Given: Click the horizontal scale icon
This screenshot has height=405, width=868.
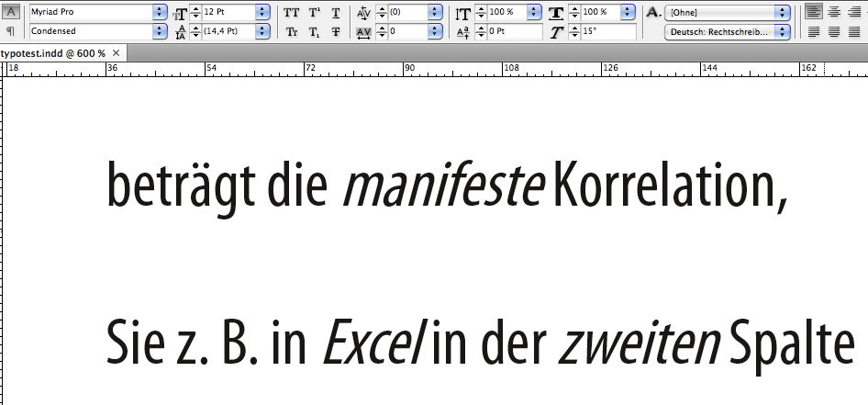Looking at the screenshot, I should point(556,13).
